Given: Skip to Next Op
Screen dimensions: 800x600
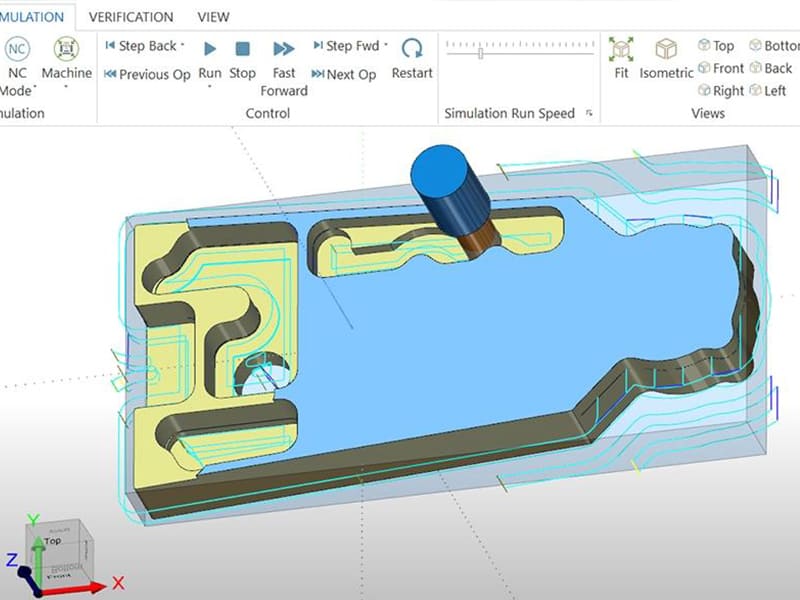Looking at the screenshot, I should point(344,74).
